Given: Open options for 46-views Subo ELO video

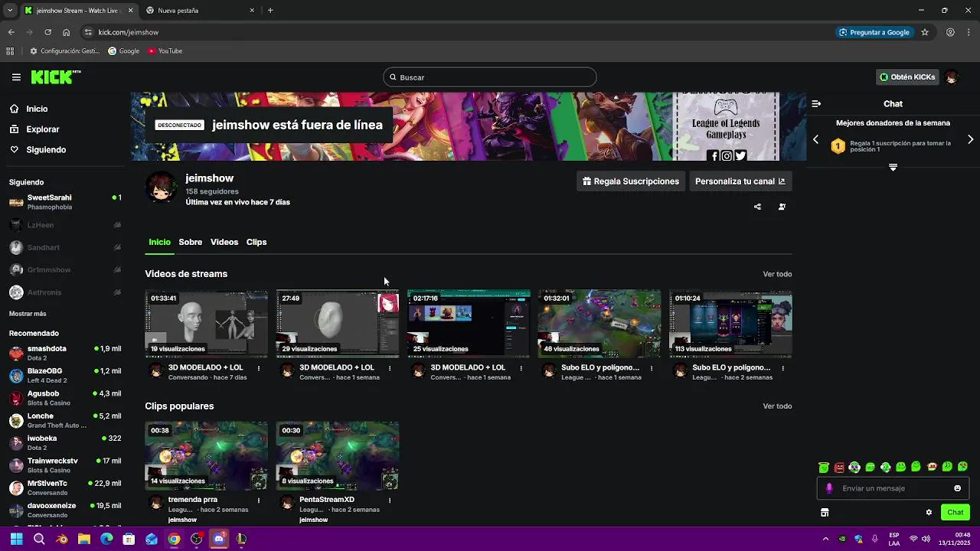Looking at the screenshot, I should 652,368.
